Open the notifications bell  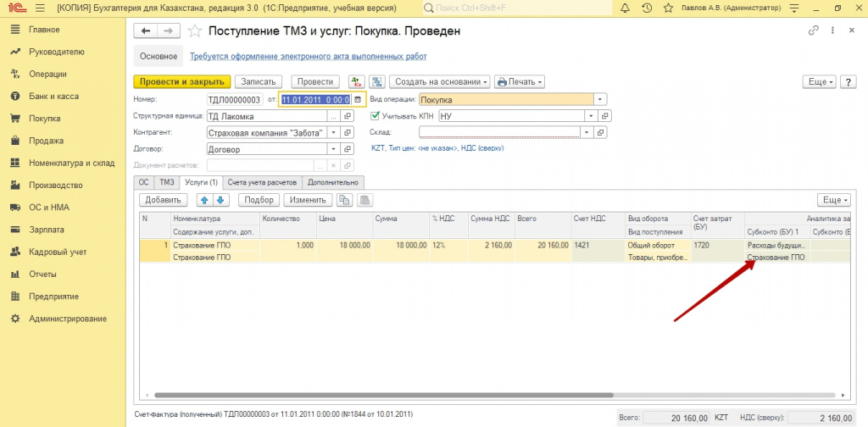[626, 8]
